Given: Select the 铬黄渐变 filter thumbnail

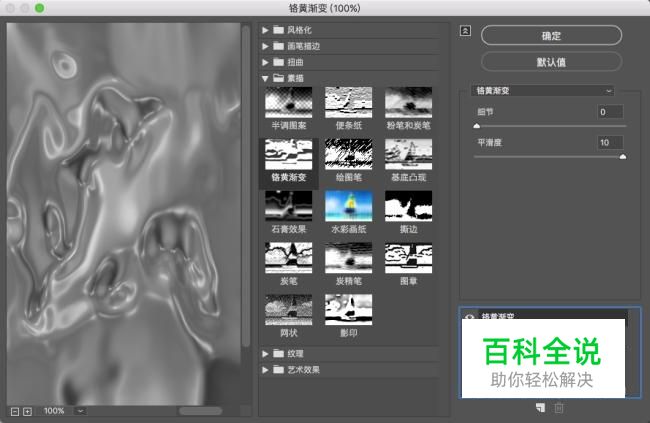Looking at the screenshot, I should tap(289, 154).
